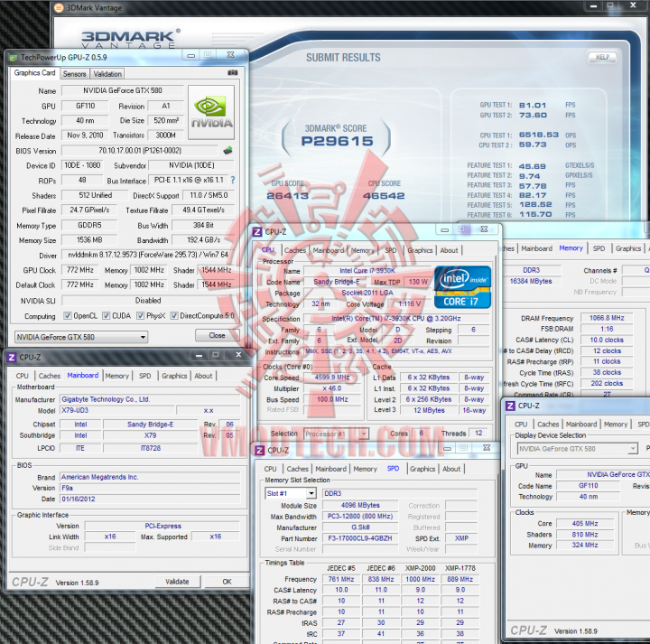Open Graphics tab in CPU-Z SPD window

click(422, 469)
